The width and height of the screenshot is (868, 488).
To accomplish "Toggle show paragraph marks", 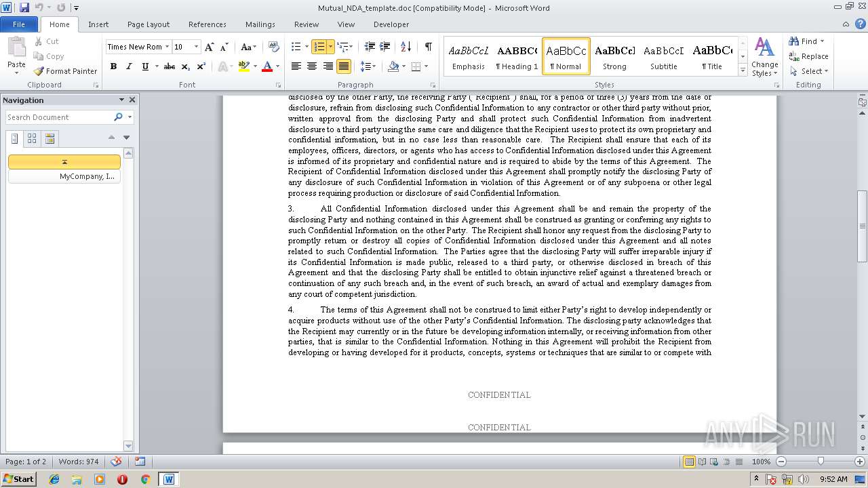I will point(429,47).
